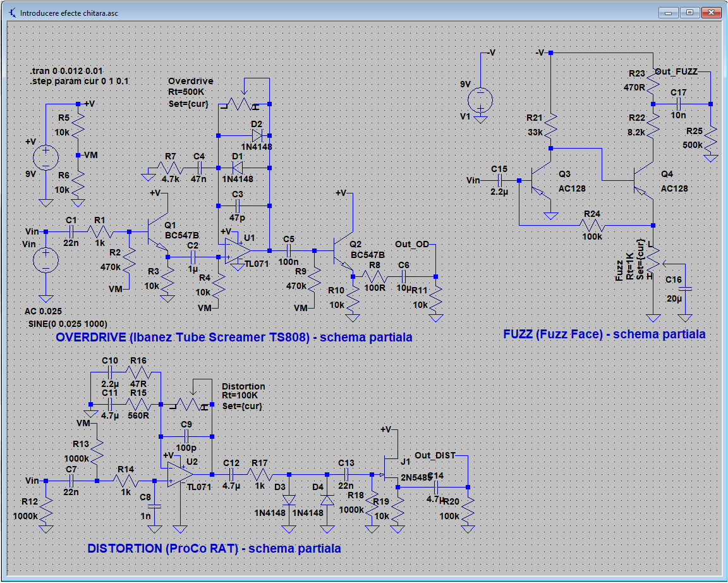The height and width of the screenshot is (583, 728).
Task: Select transistor Q1 BC547B symbol
Action: (158, 232)
